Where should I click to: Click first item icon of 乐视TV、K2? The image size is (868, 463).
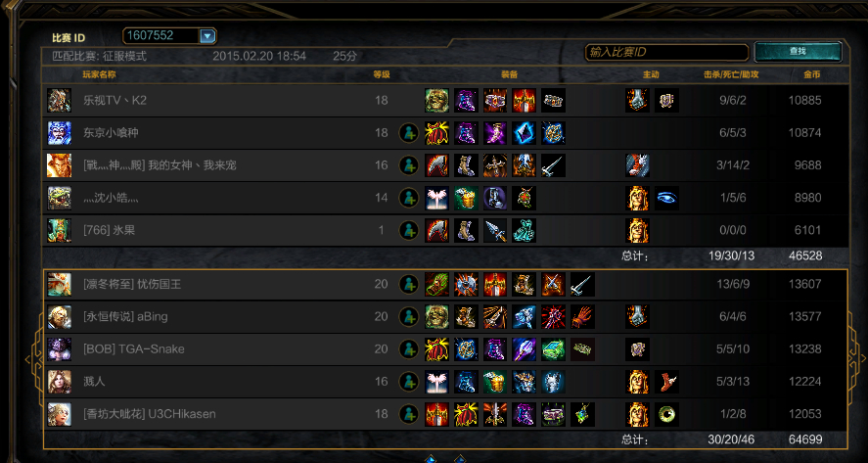coord(436,101)
